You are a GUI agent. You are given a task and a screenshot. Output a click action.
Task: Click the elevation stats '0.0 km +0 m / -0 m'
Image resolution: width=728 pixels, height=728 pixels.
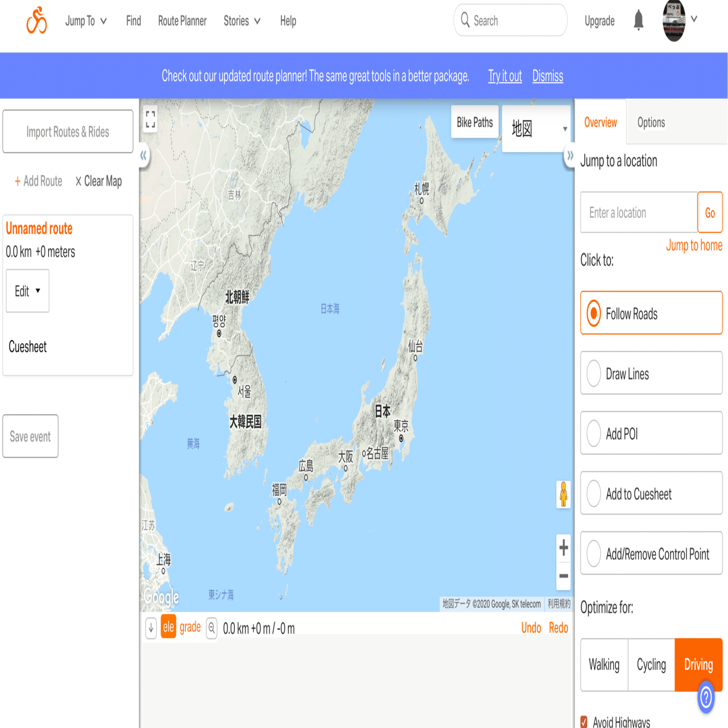pyautogui.click(x=259, y=629)
